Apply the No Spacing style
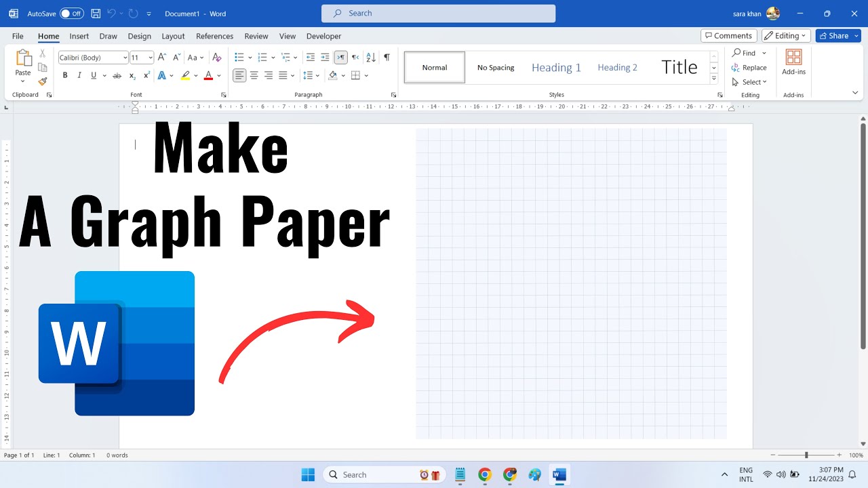The height and width of the screenshot is (488, 868). pyautogui.click(x=496, y=67)
